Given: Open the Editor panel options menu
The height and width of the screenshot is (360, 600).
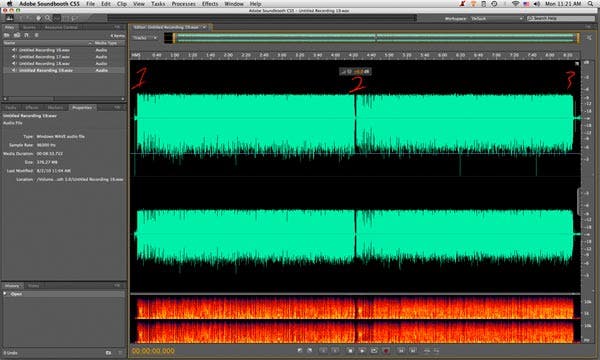Looking at the screenshot, I should coord(589,27).
